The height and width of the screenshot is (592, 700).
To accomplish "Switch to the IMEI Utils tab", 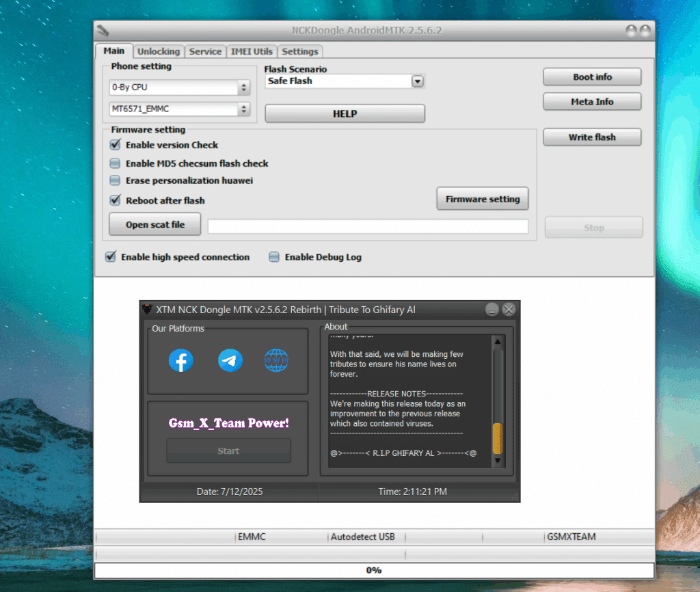I will click(252, 51).
